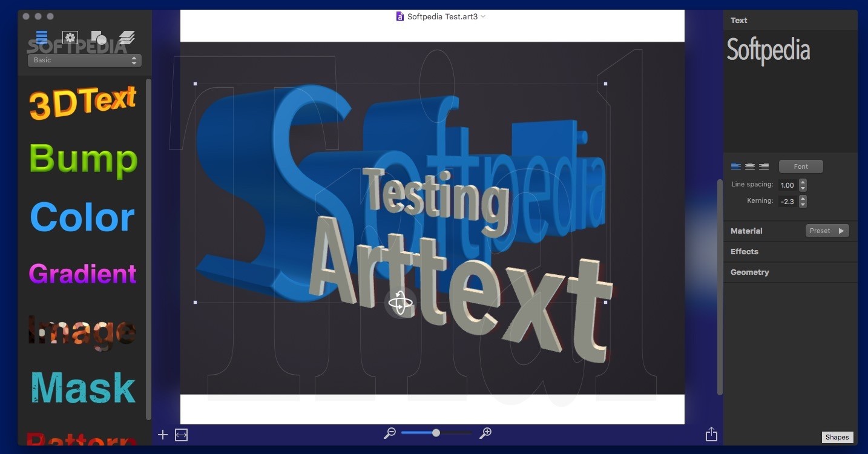Viewport: 868px width, 454px height.
Task: Show the layers panel stack icon
Action: tap(127, 38)
